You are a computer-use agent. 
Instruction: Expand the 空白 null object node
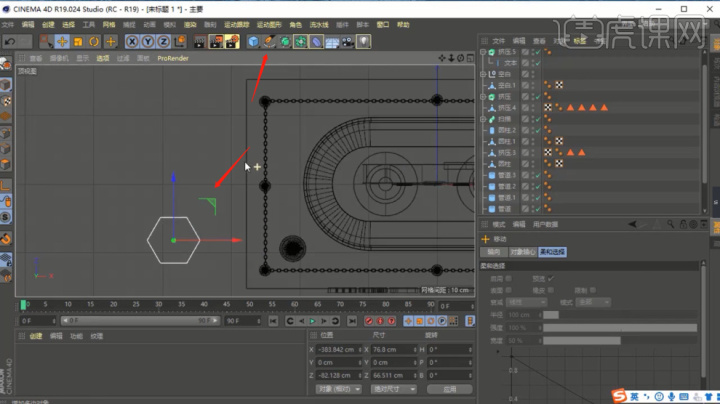pos(483,74)
